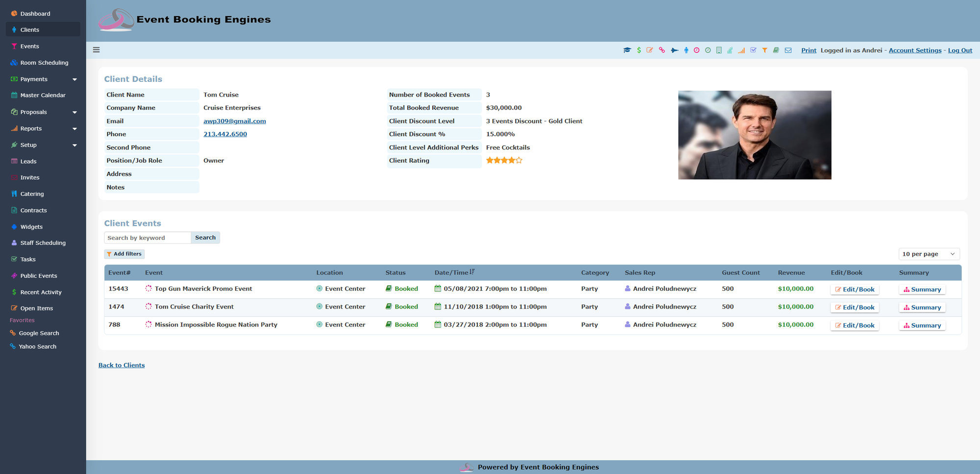Click sales rep icon in event 788 row
Screen dimensions: 980x474
(x=628, y=325)
